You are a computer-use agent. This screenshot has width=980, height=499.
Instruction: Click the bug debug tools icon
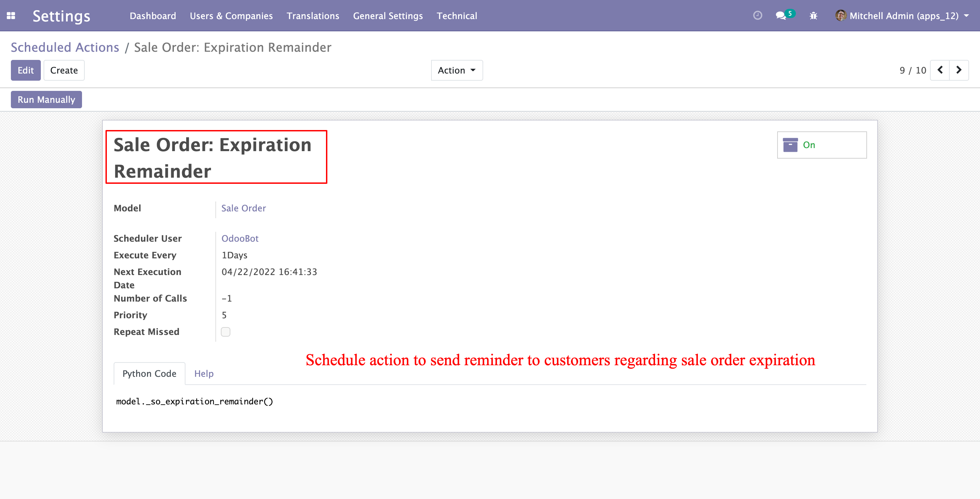tap(813, 16)
